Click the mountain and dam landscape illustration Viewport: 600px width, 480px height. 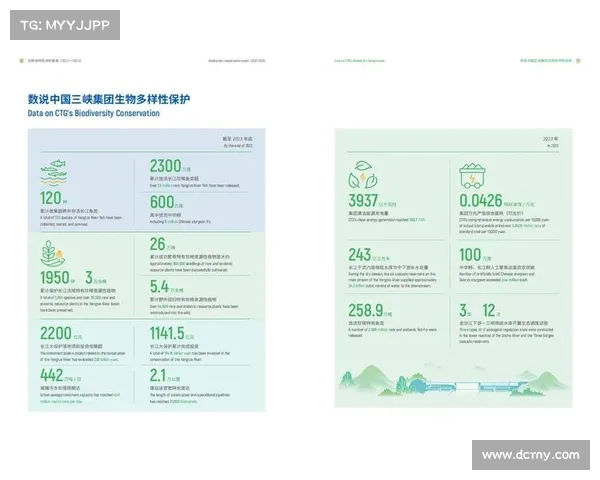(x=453, y=379)
